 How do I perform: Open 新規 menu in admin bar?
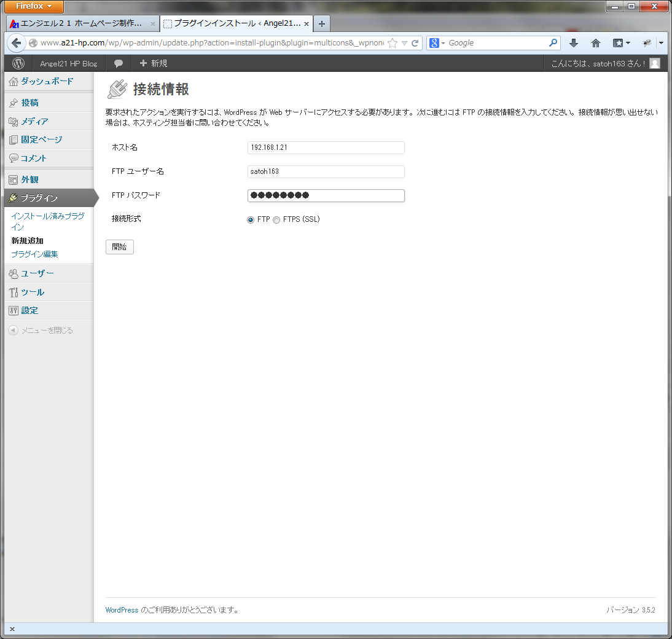(x=154, y=63)
